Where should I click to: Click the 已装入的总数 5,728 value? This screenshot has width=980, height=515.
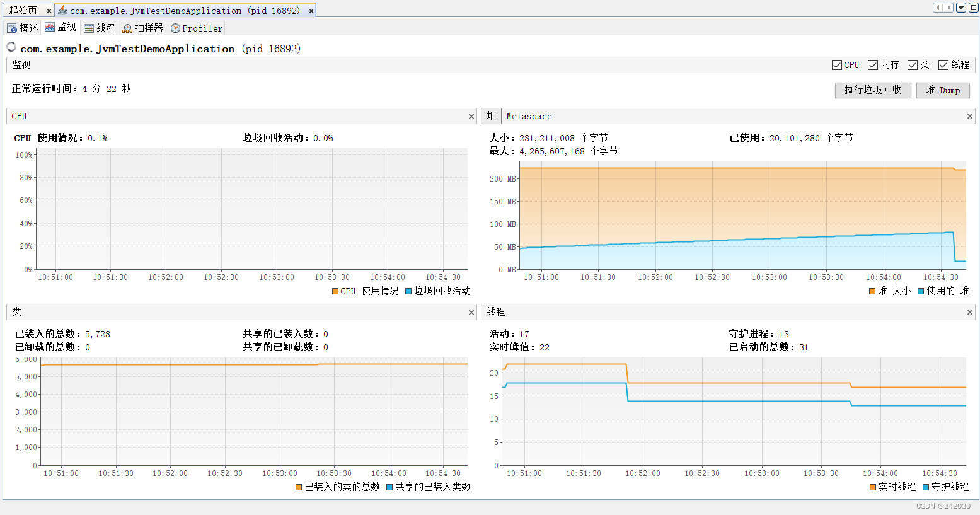(x=98, y=334)
